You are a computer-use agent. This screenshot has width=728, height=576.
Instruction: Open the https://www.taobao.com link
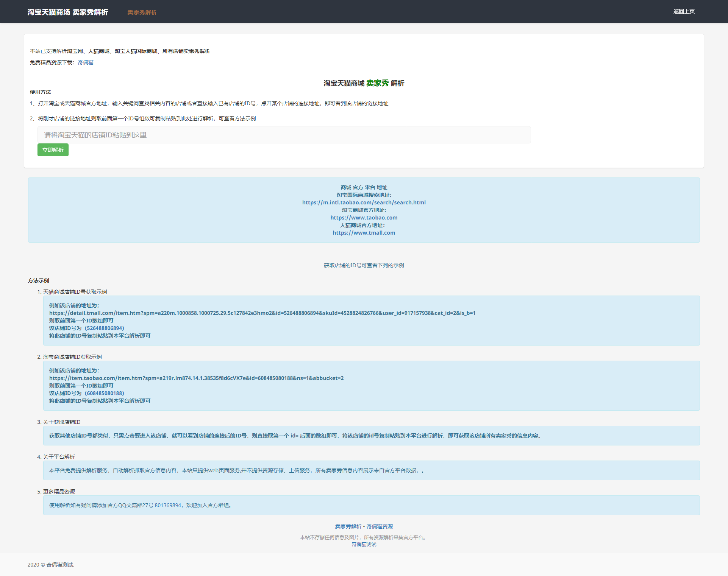coord(364,218)
